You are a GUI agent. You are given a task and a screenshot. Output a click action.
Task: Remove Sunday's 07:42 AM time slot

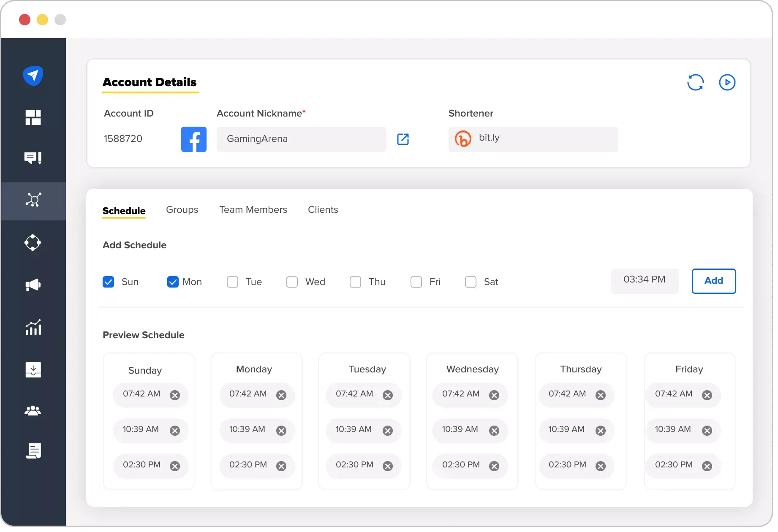175,395
